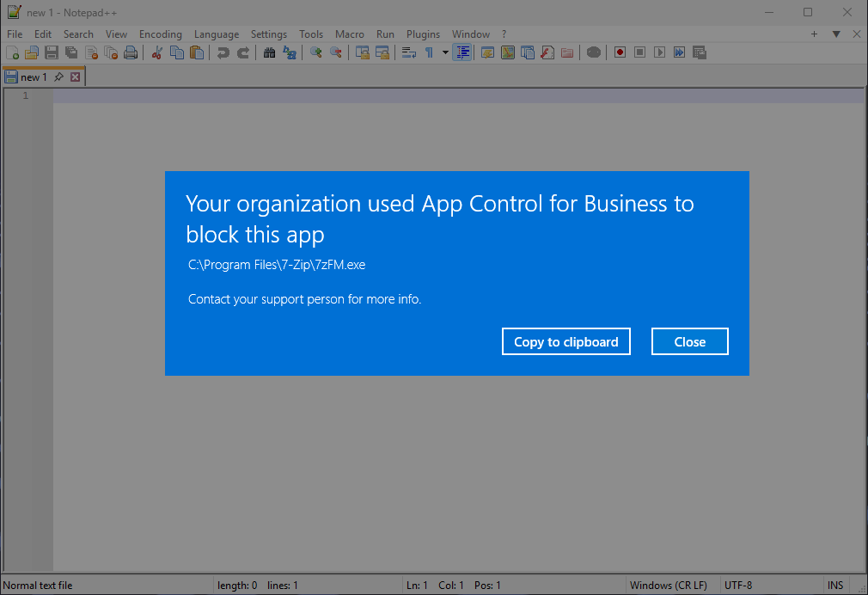The image size is (868, 595).
Task: Click the Zoom in magnifier icon
Action: pos(315,52)
